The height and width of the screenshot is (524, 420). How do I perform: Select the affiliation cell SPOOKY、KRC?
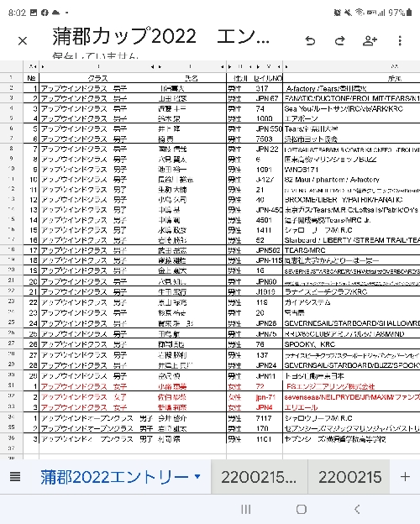351,344
